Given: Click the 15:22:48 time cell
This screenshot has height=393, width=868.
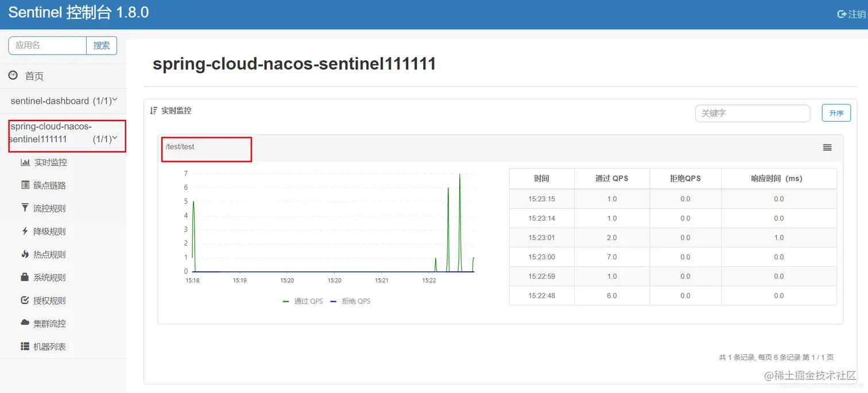Looking at the screenshot, I should coord(542,295).
